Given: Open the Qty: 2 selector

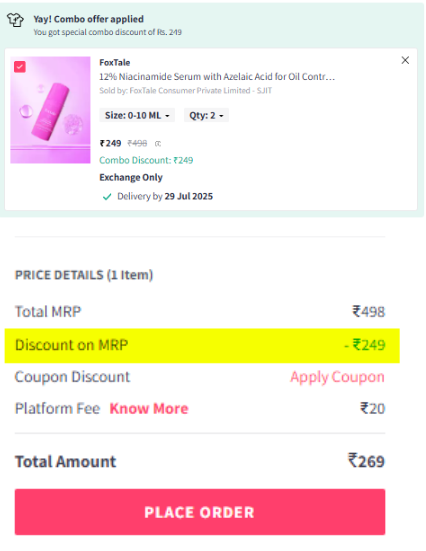Looking at the screenshot, I should click(x=206, y=115).
